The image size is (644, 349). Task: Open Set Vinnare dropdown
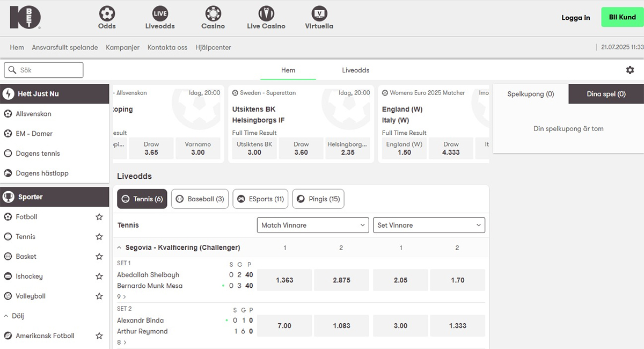[x=429, y=225]
